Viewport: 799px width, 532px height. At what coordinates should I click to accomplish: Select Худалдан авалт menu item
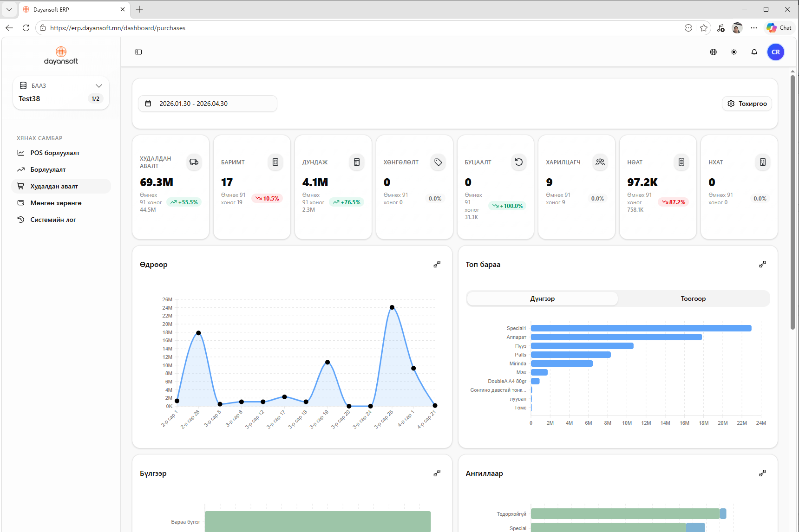point(61,186)
